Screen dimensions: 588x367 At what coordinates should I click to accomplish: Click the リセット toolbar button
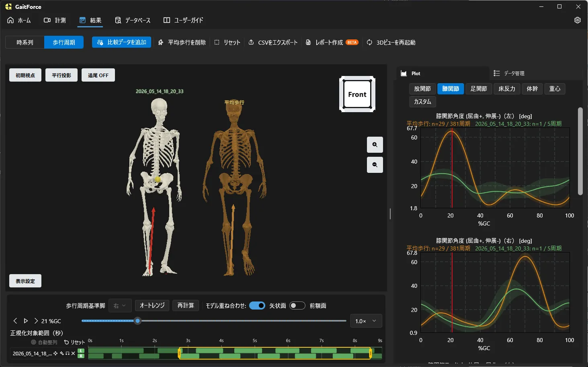pos(227,42)
